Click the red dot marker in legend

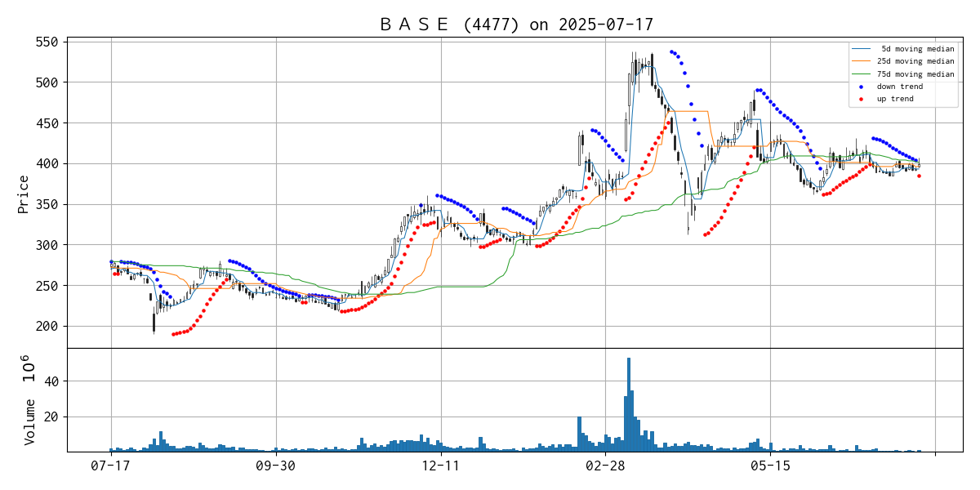[x=861, y=99]
